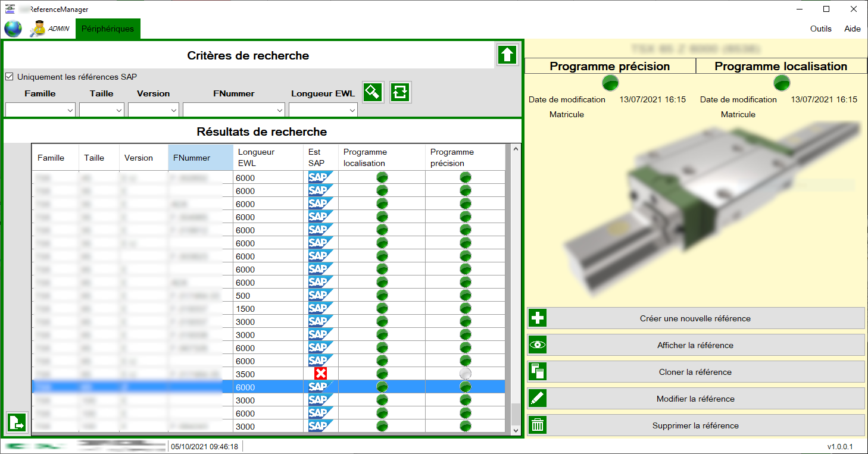The image size is (868, 454).
Task: Click the trash icon beside Supprimer la référence
Action: 538,425
